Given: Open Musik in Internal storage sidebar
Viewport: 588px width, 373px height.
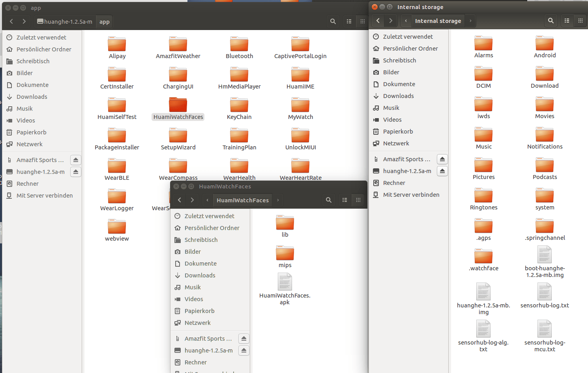Looking at the screenshot, I should [x=409, y=108].
